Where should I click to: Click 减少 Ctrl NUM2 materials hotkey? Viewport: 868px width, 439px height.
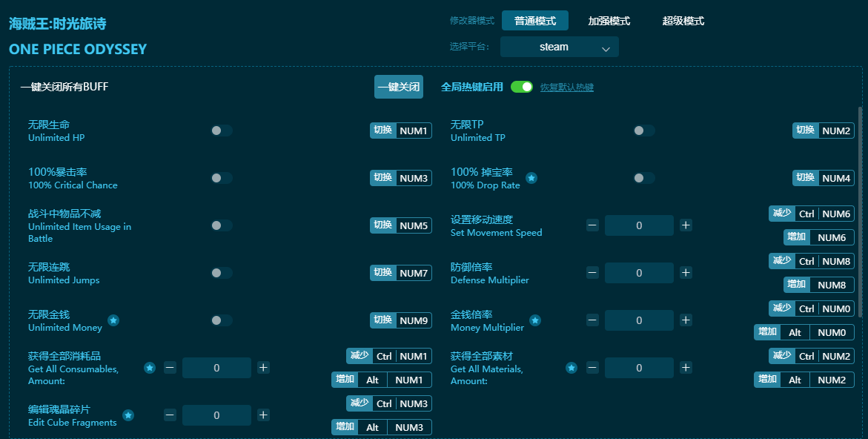812,356
